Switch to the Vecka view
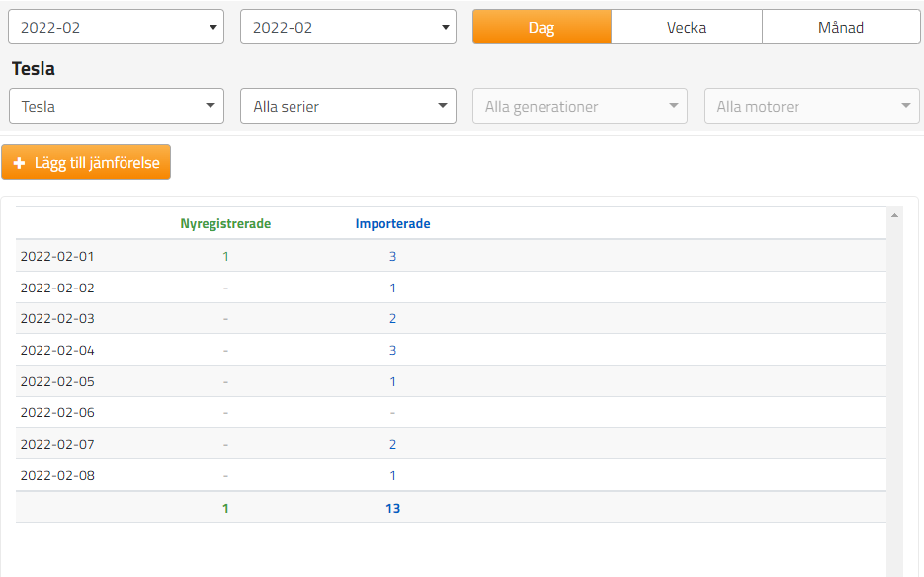The image size is (924, 577). click(686, 28)
